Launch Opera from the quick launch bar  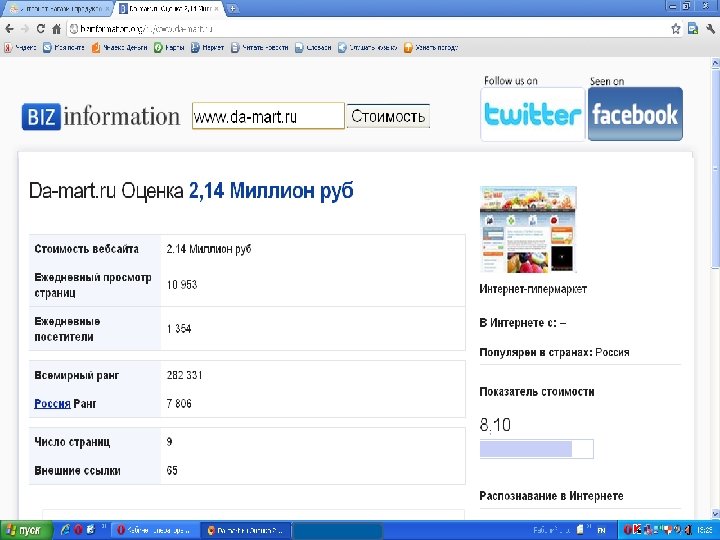point(78,530)
